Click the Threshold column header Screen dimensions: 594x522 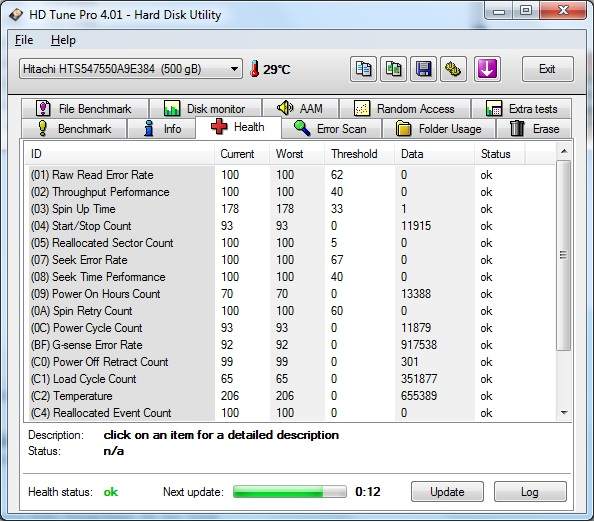tap(359, 154)
